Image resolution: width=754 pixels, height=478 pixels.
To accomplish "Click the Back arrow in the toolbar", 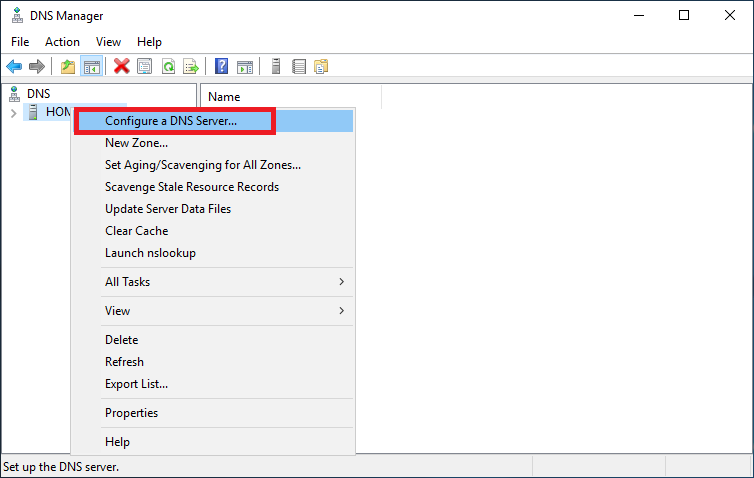I will point(14,67).
